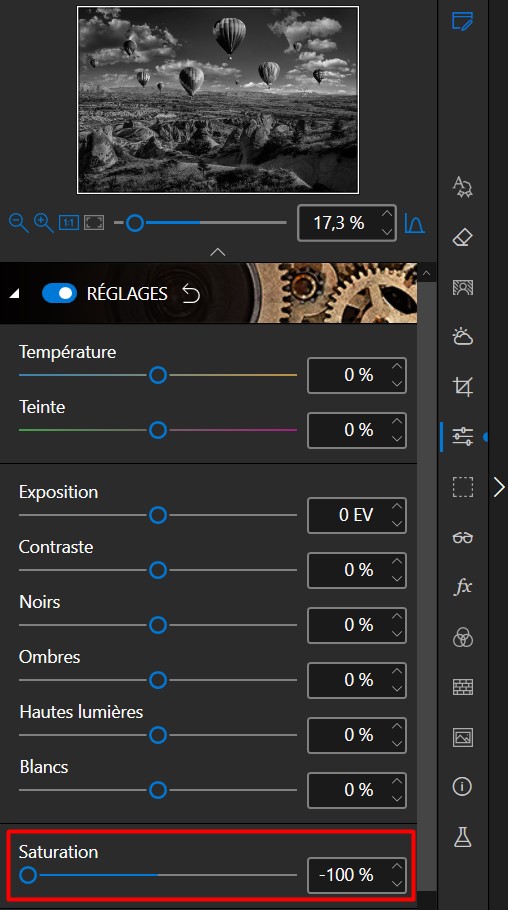Open the image frame tool

tap(463, 737)
